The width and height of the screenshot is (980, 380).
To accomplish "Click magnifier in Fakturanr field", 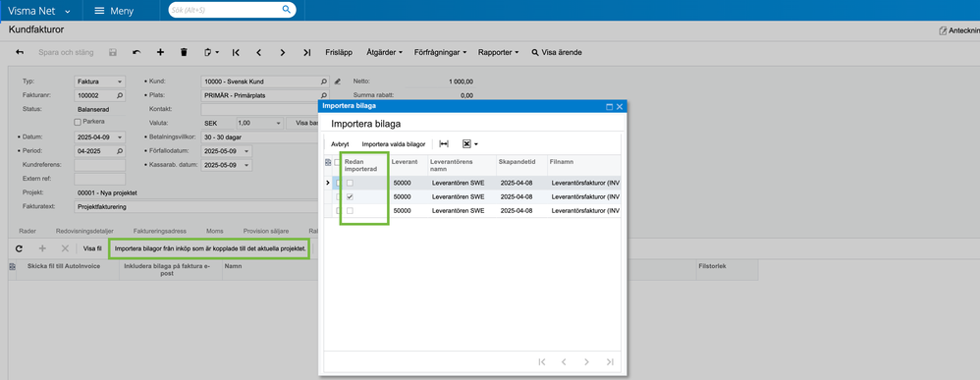I will 120,95.
